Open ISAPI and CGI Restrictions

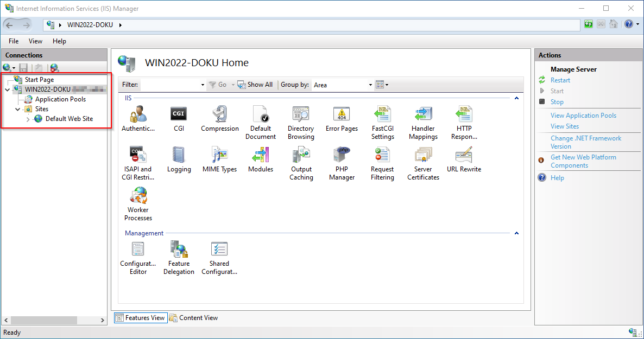(x=138, y=163)
